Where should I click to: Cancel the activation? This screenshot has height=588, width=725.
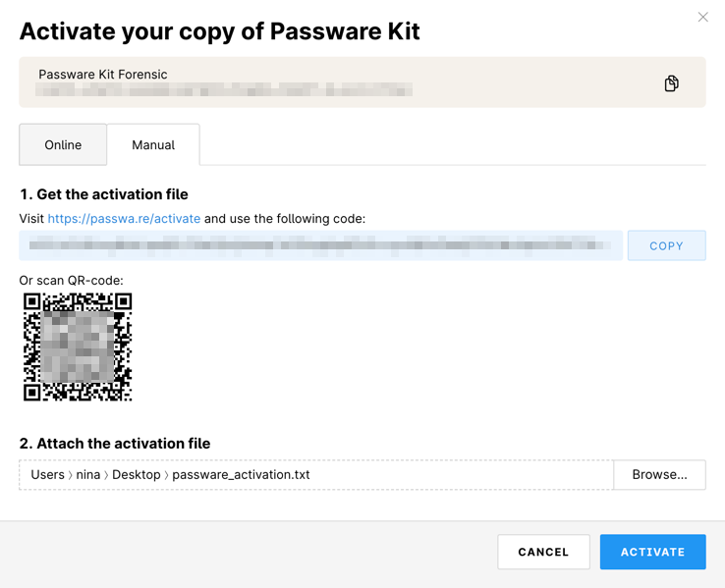(x=543, y=552)
